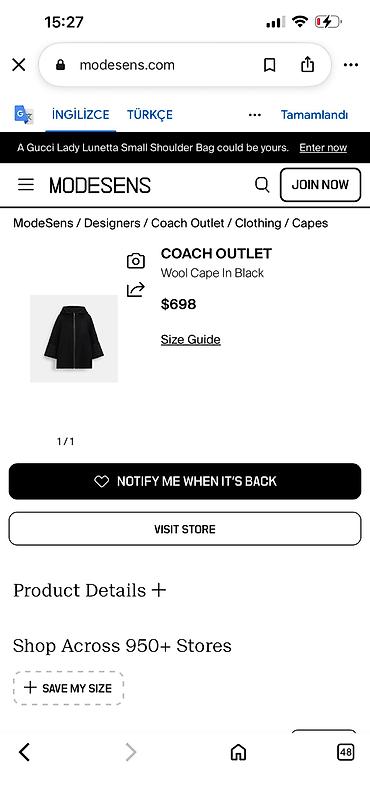Open the Size Guide link
The image size is (370, 800).
(190, 340)
